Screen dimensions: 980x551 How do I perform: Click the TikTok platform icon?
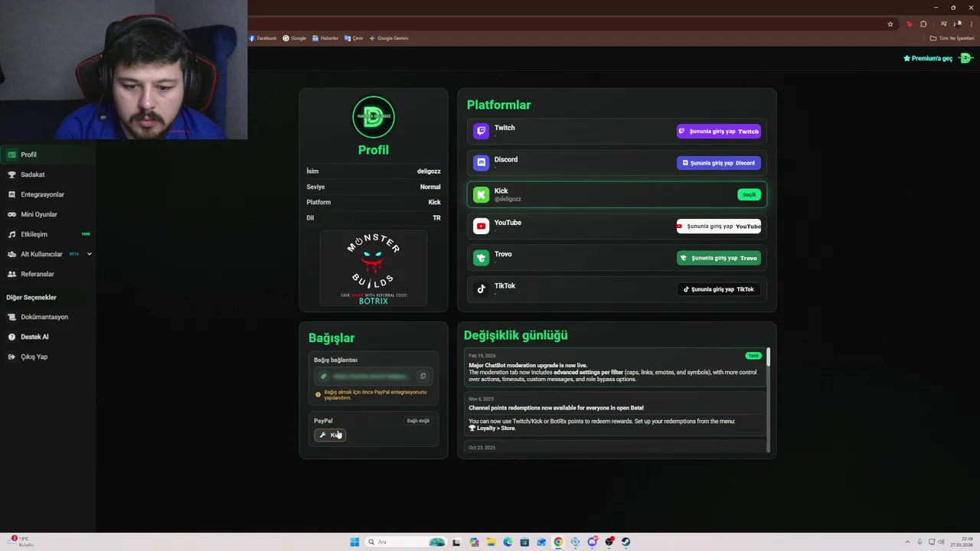(x=481, y=289)
